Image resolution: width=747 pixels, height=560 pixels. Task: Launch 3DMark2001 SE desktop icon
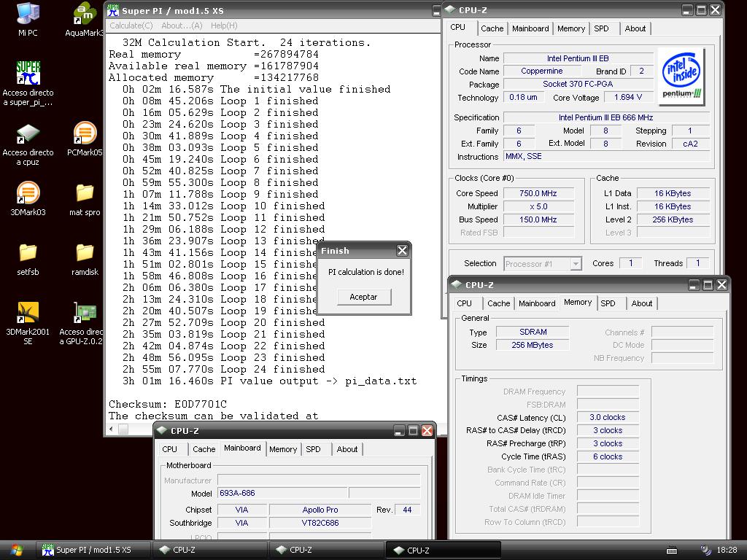[28, 323]
